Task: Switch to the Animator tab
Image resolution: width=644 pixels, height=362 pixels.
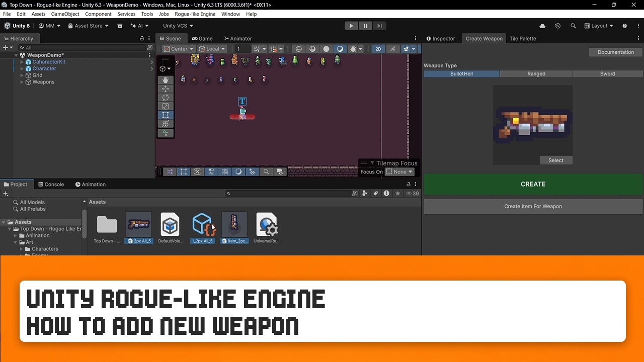Action: coord(237,39)
